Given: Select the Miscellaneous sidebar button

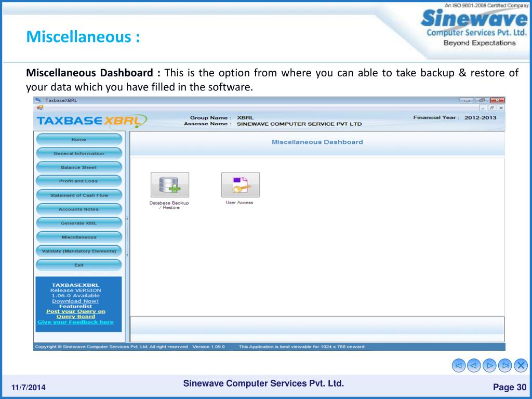Looking at the screenshot, I should pyautogui.click(x=79, y=237).
